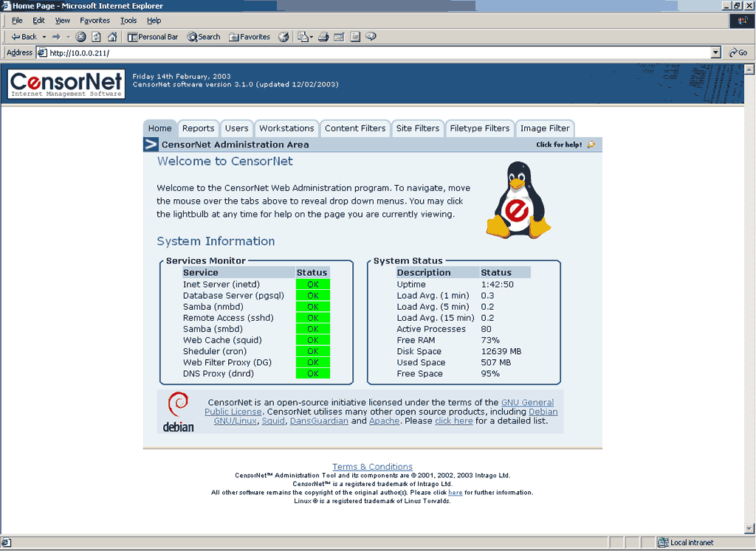756x551 pixels.
Task: Open the Apache link
Action: tap(384, 421)
